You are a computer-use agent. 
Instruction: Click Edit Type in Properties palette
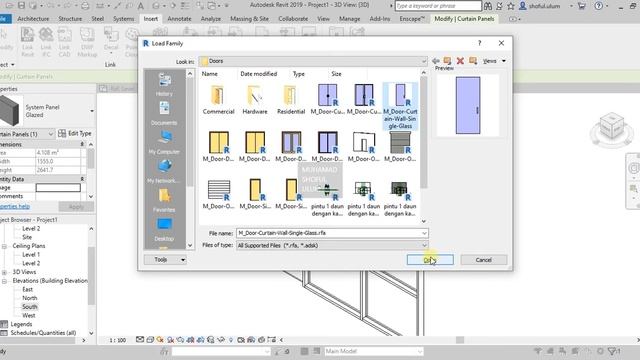(x=75, y=133)
